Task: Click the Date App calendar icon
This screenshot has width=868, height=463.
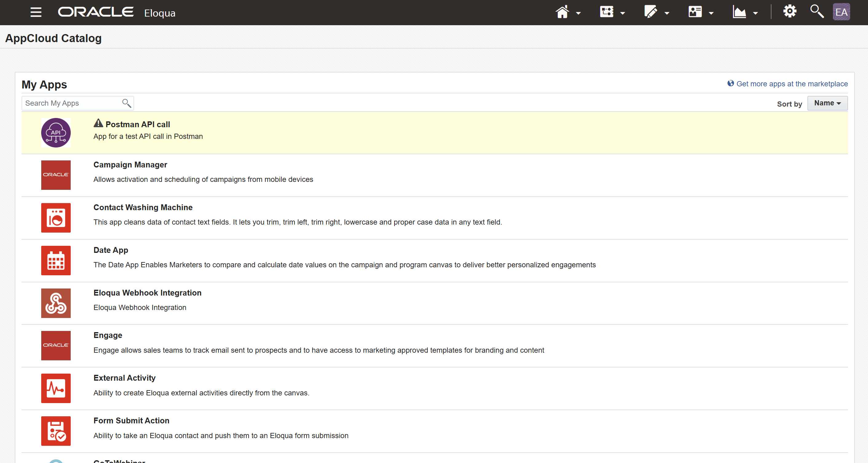Action: pyautogui.click(x=56, y=261)
